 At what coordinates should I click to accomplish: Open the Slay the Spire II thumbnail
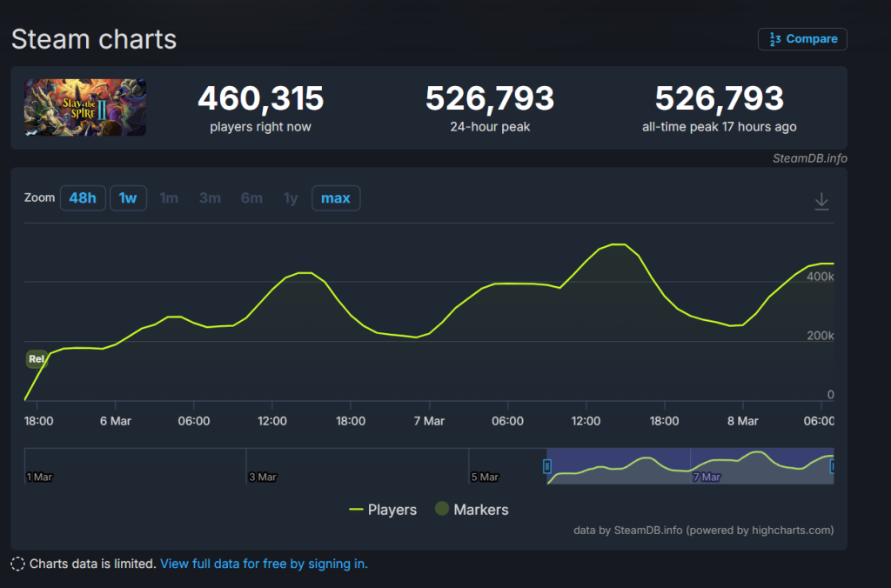tap(85, 108)
